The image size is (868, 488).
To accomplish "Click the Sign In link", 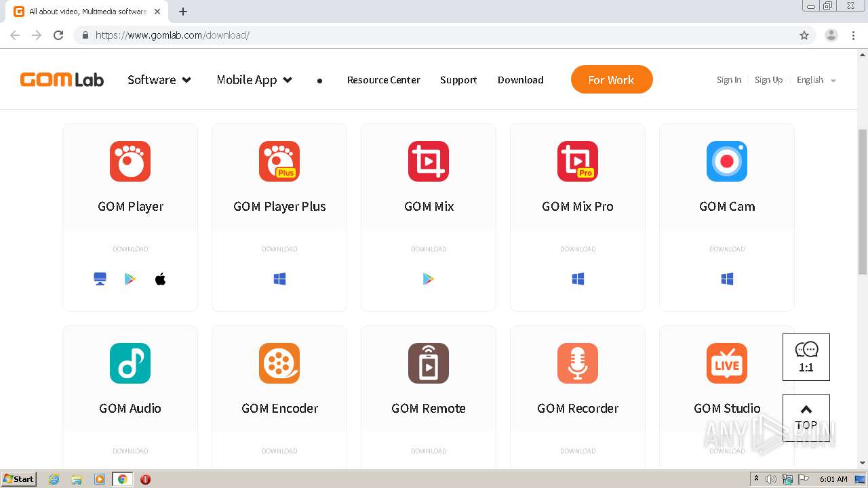I will point(729,80).
